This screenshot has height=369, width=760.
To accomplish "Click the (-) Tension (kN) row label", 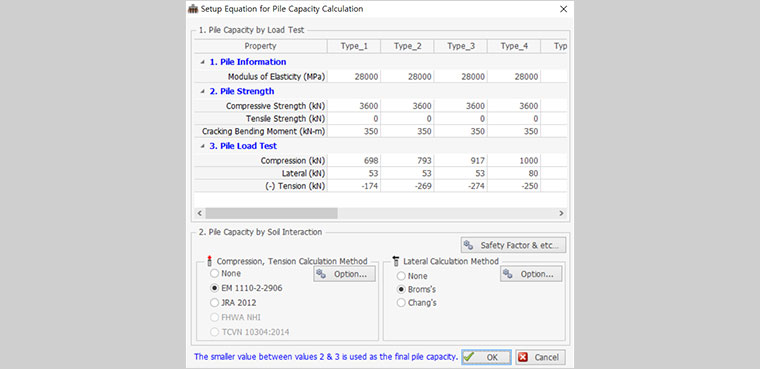I will tap(295, 186).
